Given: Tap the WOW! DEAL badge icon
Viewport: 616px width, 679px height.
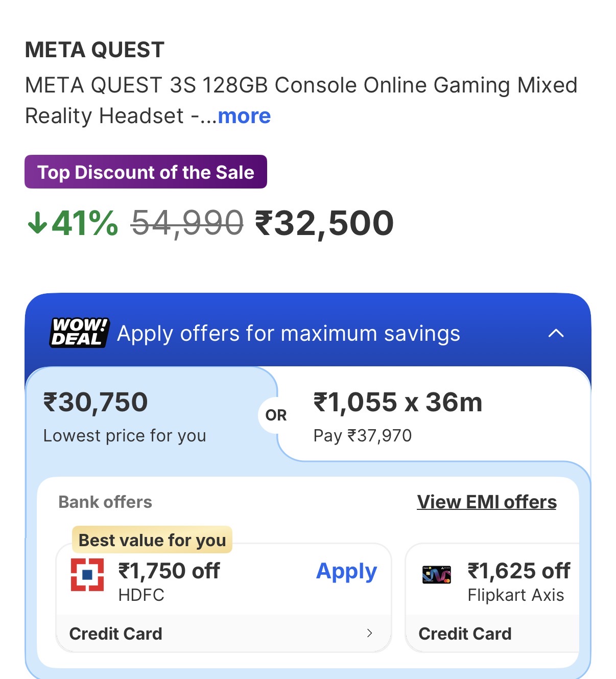Looking at the screenshot, I should point(79,333).
